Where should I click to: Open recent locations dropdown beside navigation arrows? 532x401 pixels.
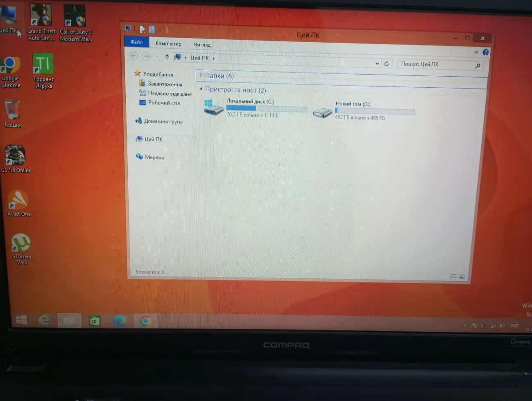click(157, 57)
